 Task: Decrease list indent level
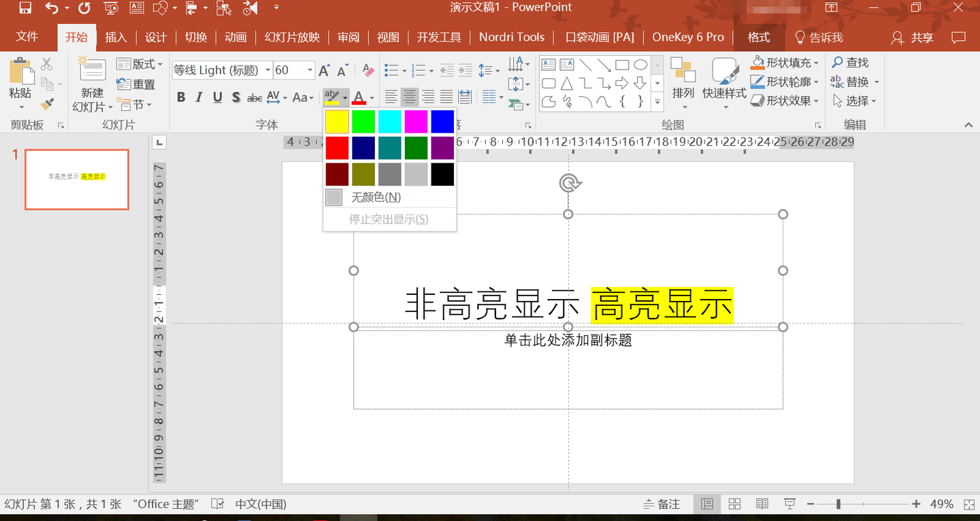446,70
